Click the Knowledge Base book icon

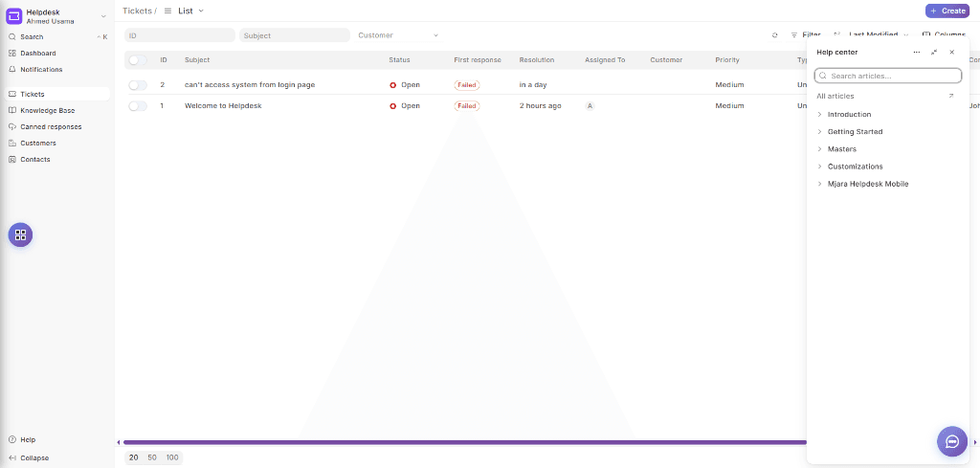11,111
